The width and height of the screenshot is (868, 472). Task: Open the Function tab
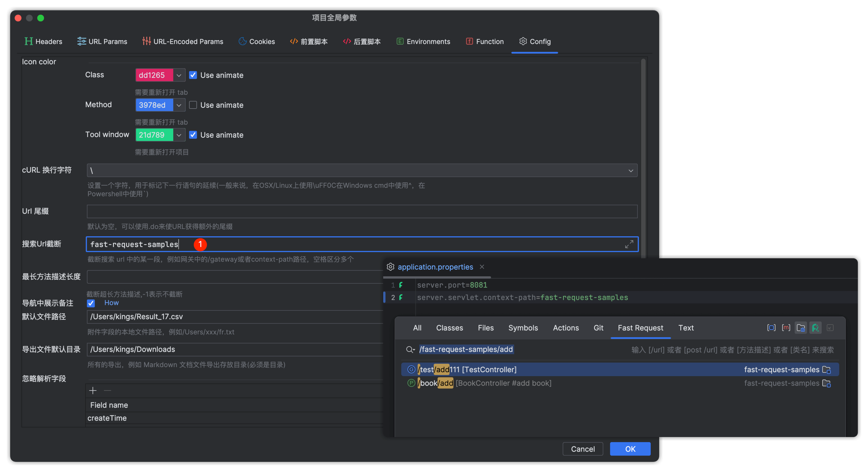click(x=485, y=41)
